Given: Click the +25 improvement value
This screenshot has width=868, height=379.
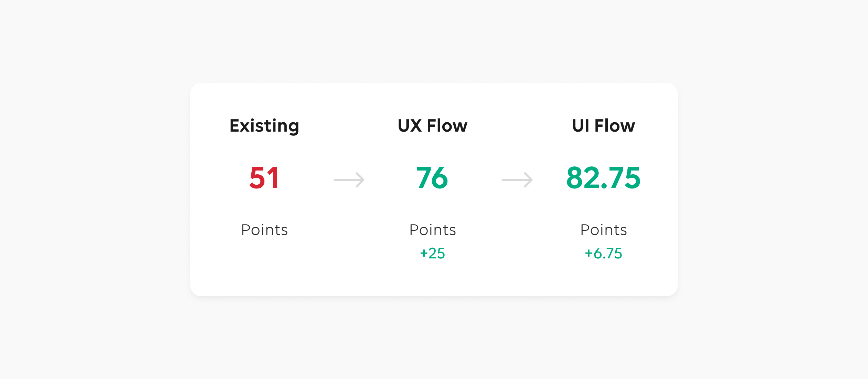Looking at the screenshot, I should pyautogui.click(x=432, y=253).
